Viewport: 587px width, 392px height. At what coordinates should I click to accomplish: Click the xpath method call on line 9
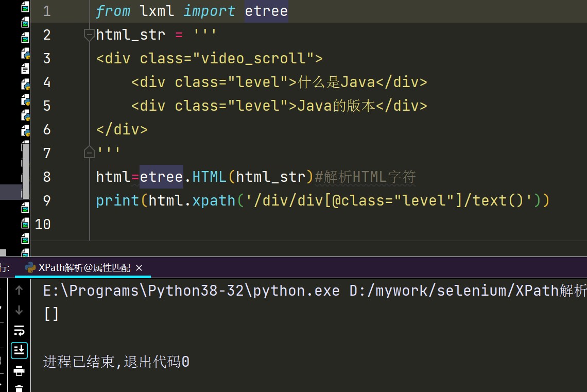click(213, 200)
